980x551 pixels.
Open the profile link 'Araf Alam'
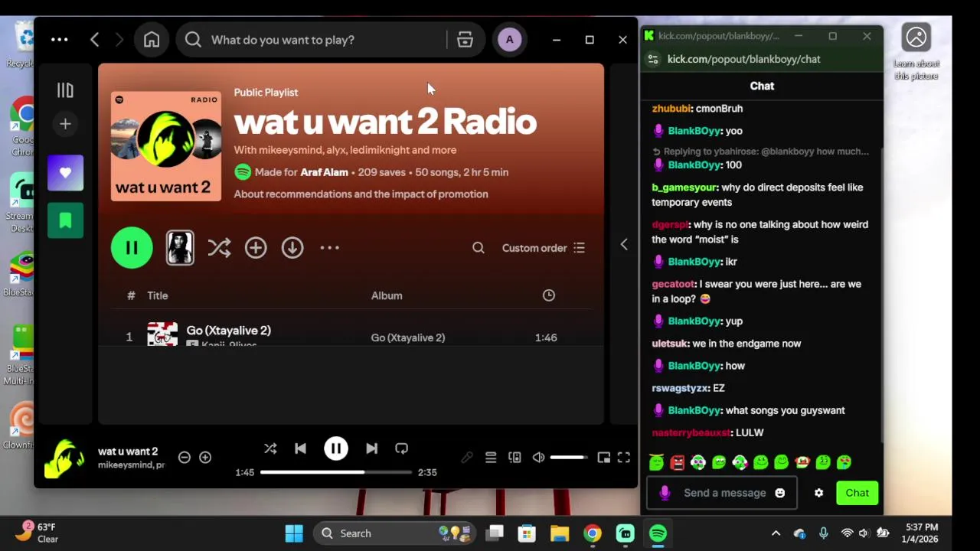tap(324, 172)
